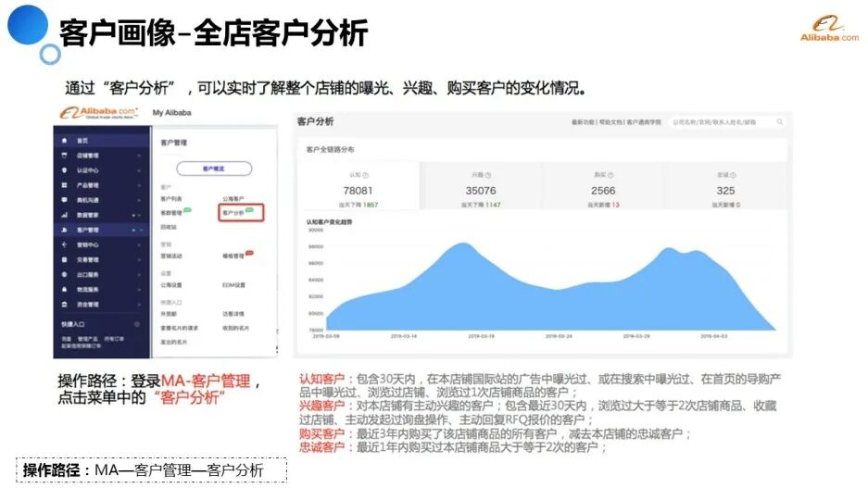
Task: Open the 营销活动 link
Action: tap(171, 257)
